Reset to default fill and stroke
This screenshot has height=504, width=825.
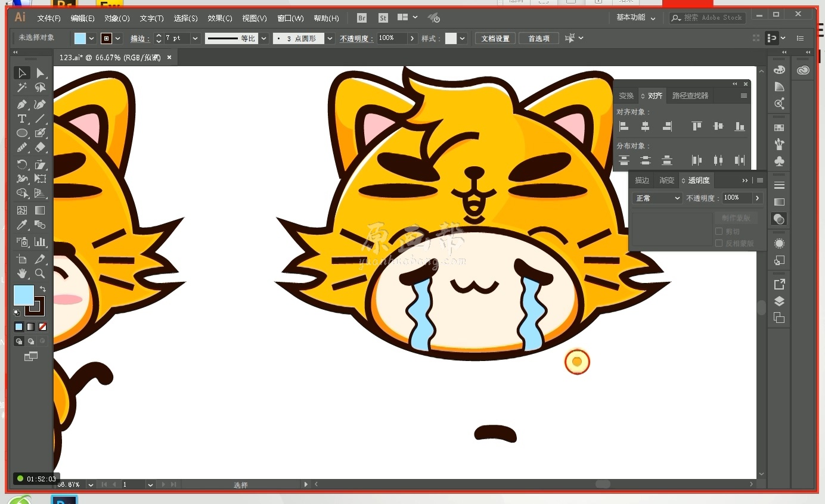click(17, 313)
